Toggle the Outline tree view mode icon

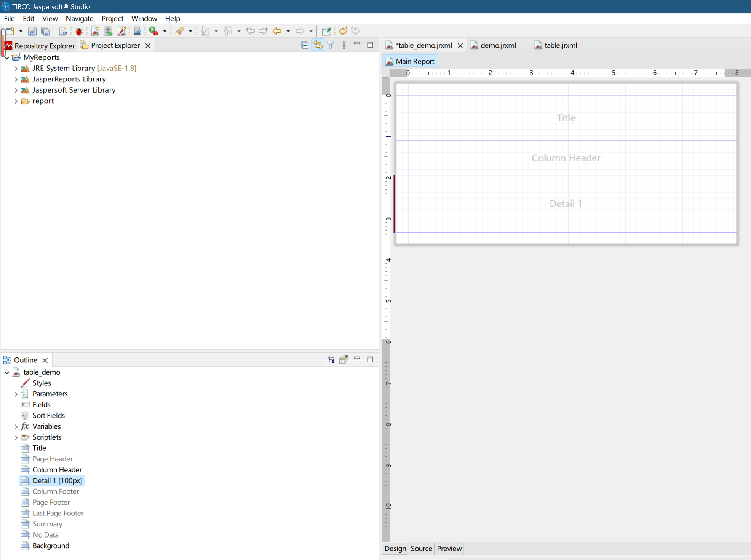(331, 360)
